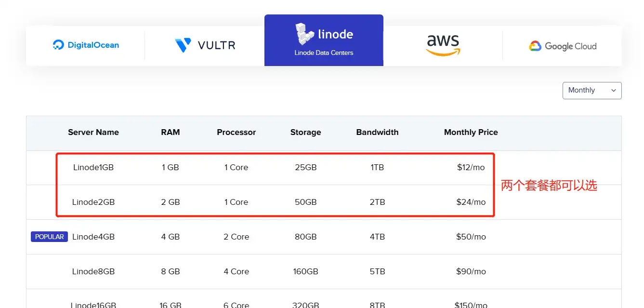Click the Vultr V logo icon
This screenshot has height=308, width=644.
click(183, 45)
